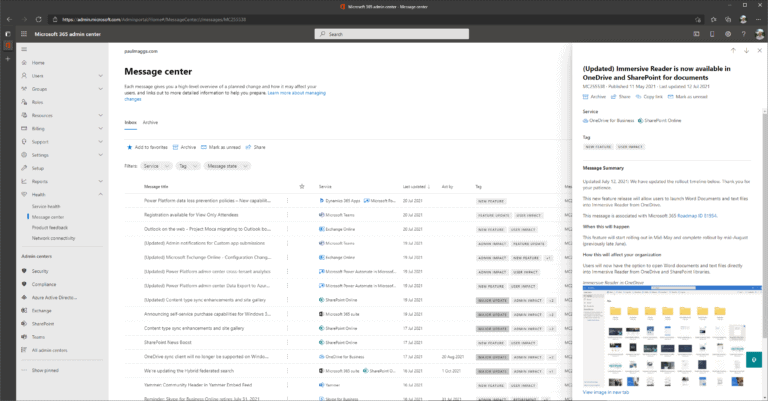Open the Service filter dropdown
The height and width of the screenshot is (401, 768).
[153, 166]
